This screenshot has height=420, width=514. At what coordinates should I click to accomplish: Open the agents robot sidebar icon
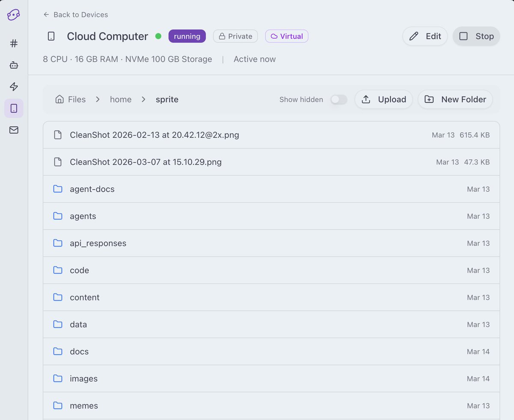point(14,65)
